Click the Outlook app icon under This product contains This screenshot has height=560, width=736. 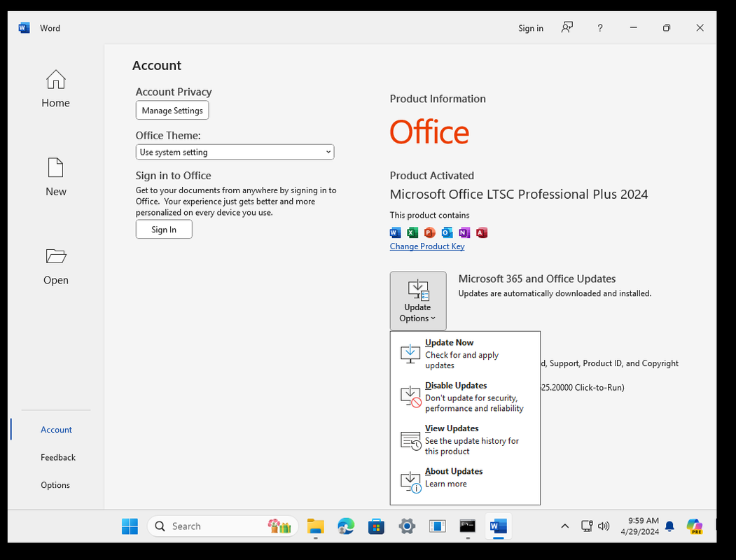point(447,232)
